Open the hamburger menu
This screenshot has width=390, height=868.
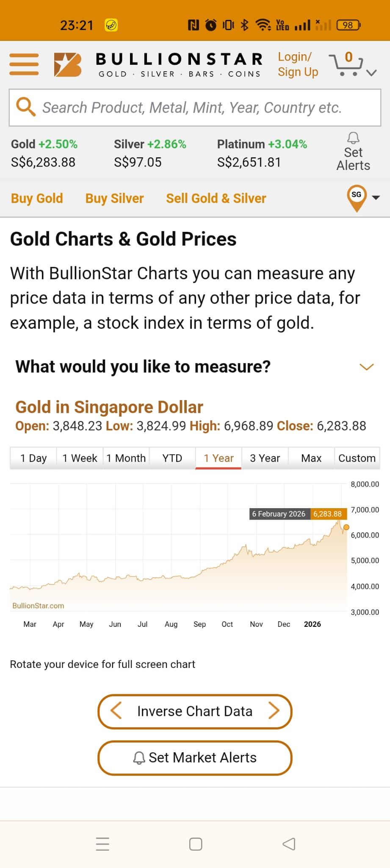coord(24,64)
